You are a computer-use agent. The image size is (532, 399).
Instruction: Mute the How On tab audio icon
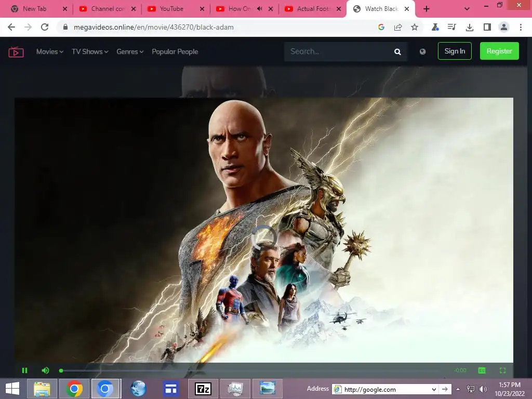click(x=259, y=9)
